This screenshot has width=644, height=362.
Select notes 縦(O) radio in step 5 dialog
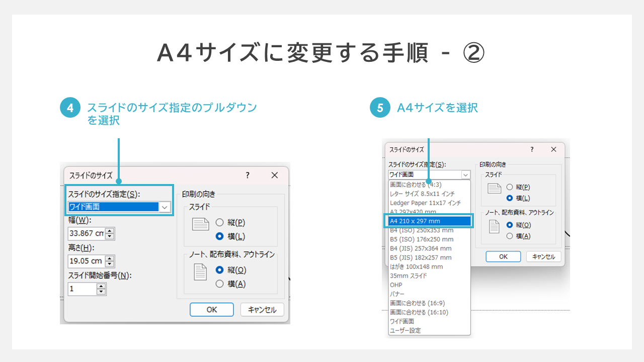click(510, 225)
